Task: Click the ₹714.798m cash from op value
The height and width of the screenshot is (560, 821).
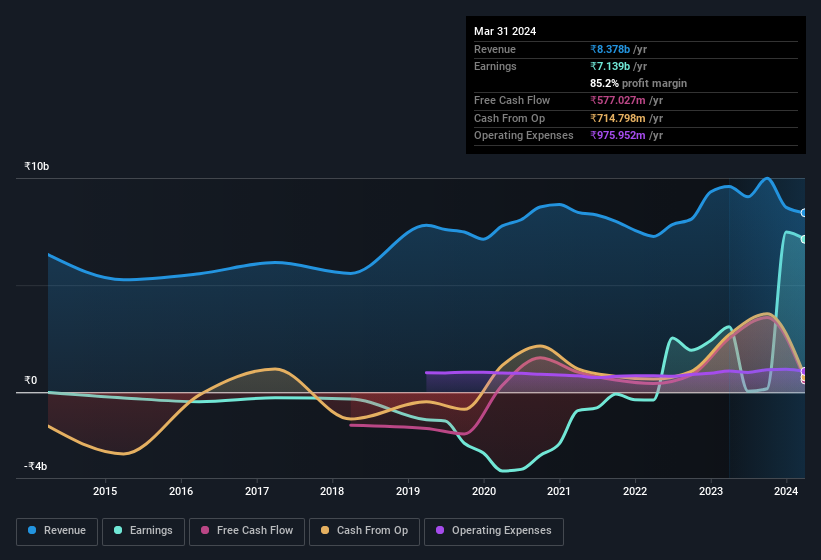Action: click(618, 118)
